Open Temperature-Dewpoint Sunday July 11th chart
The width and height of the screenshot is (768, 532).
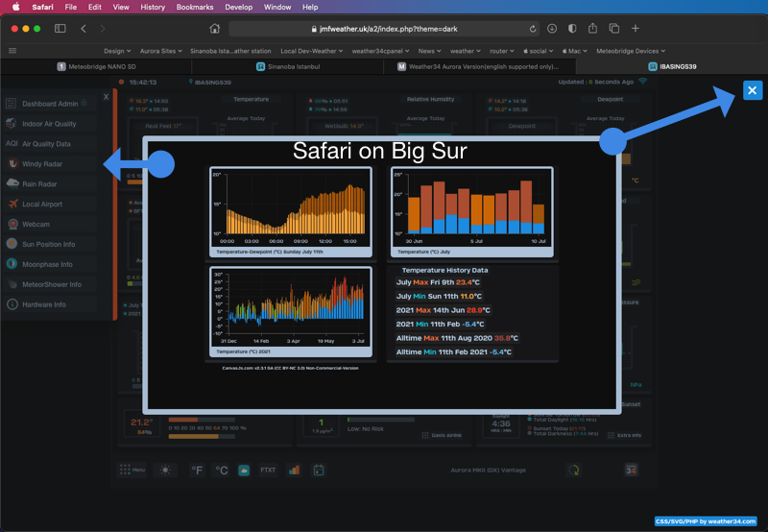coord(291,211)
